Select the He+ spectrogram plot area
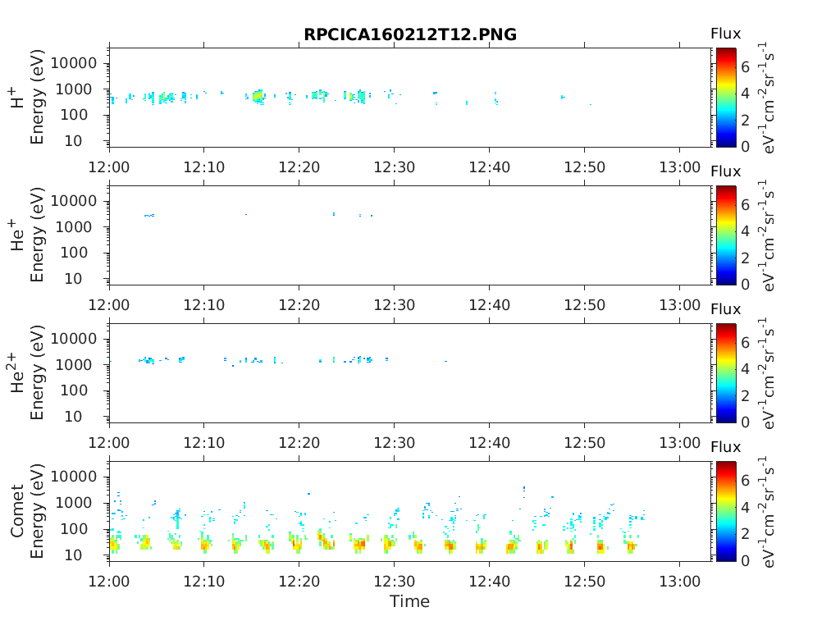The height and width of the screenshot is (630, 840). (410, 235)
